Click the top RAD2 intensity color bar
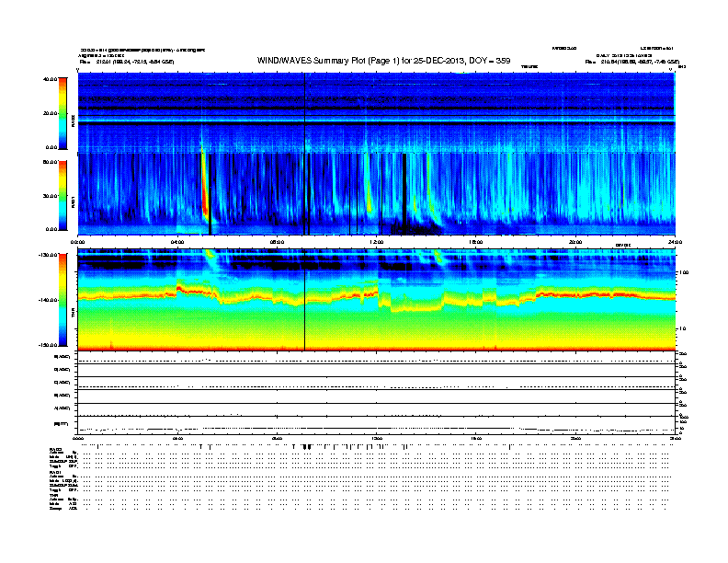 pyautogui.click(x=63, y=113)
